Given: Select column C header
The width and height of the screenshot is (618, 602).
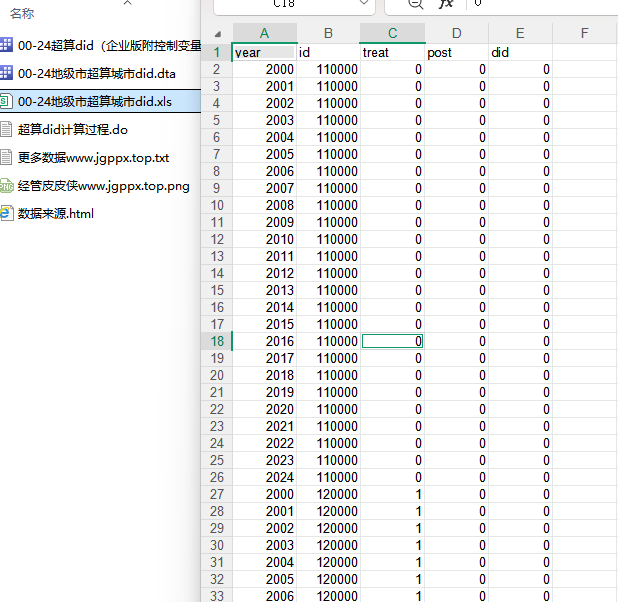Looking at the screenshot, I should tap(393, 33).
